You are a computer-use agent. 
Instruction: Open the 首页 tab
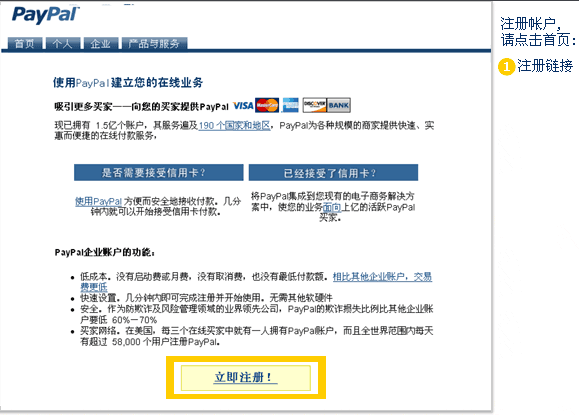(x=25, y=44)
